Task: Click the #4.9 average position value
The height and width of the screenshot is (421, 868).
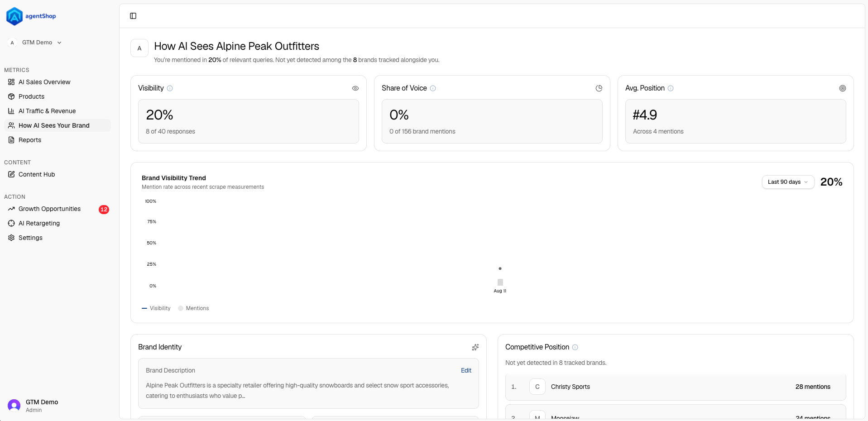Action: [x=645, y=115]
